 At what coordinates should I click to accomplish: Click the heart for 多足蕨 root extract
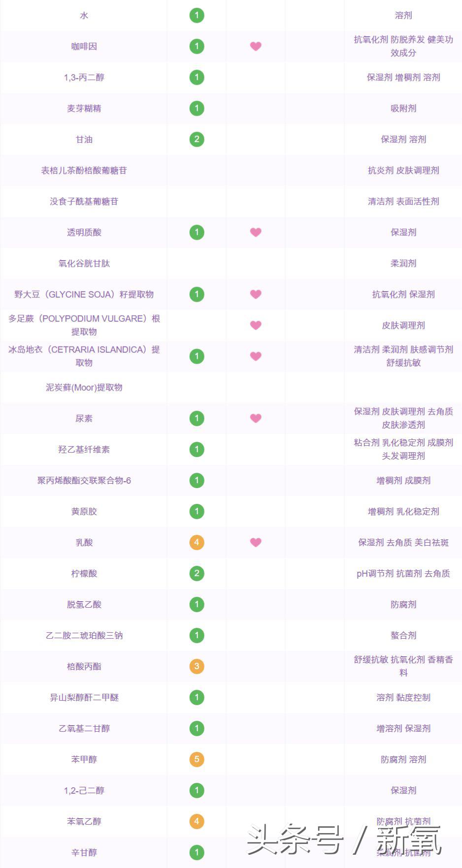[x=256, y=325]
